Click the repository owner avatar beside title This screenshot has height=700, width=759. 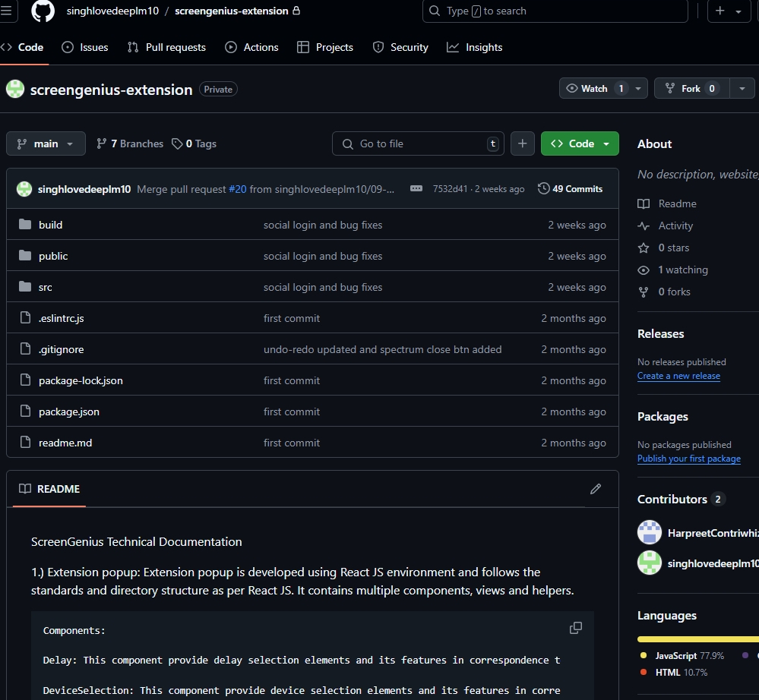15,89
